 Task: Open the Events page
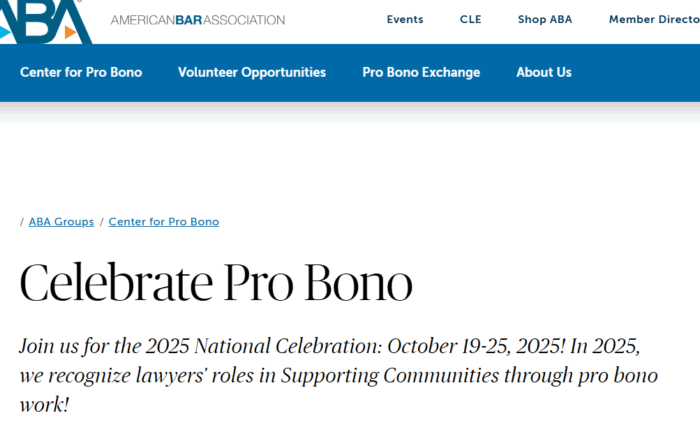[x=405, y=20]
